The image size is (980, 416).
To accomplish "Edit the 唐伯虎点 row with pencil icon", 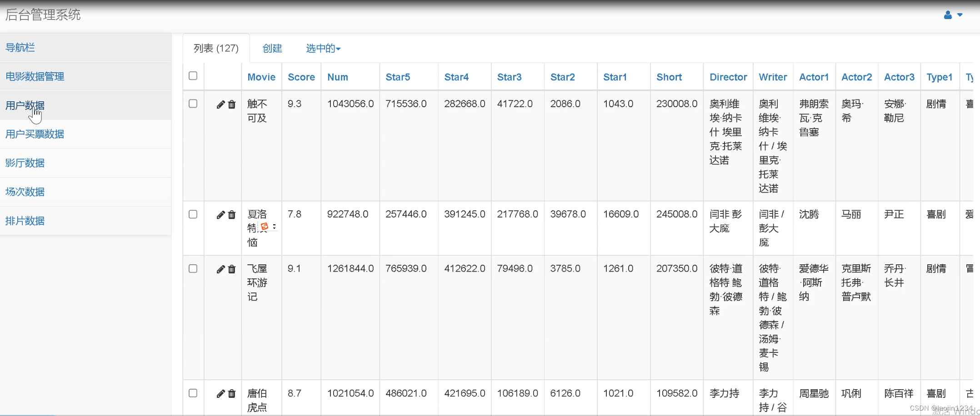I will (221, 394).
